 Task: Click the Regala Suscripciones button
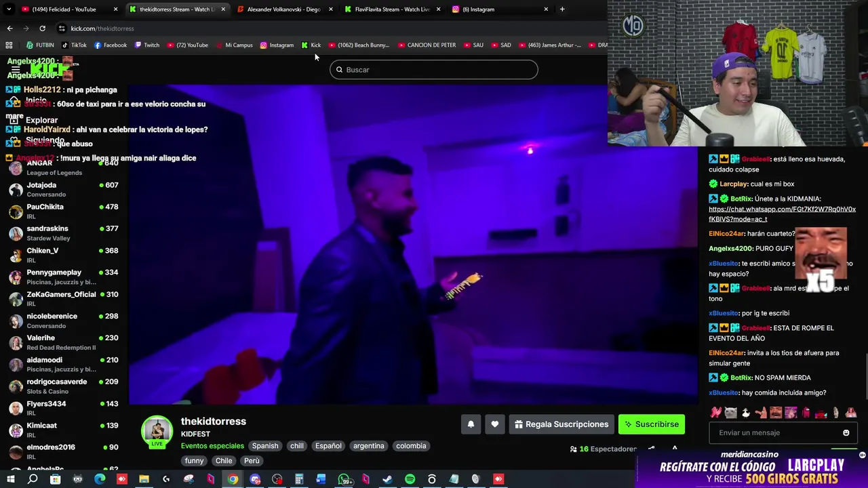(561, 424)
